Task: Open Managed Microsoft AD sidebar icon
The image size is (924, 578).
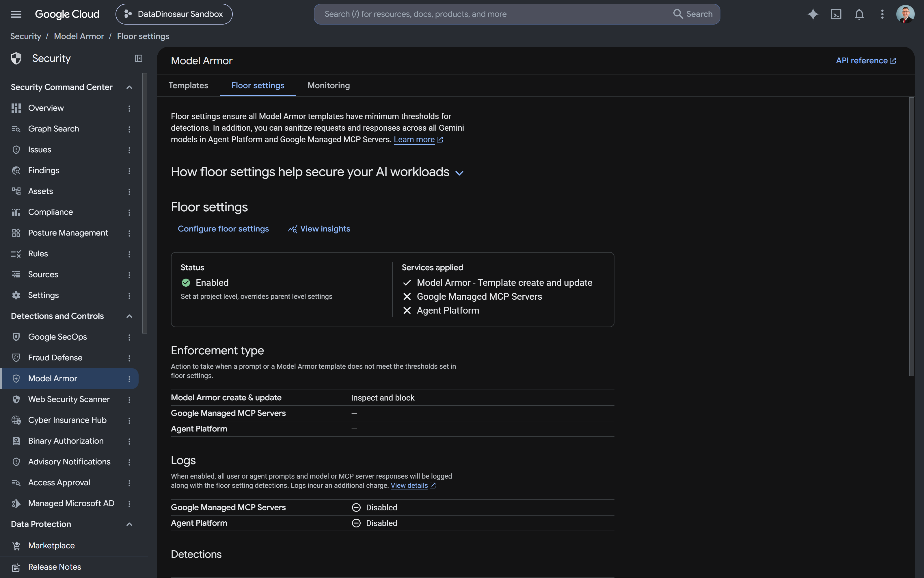Action: click(x=16, y=503)
